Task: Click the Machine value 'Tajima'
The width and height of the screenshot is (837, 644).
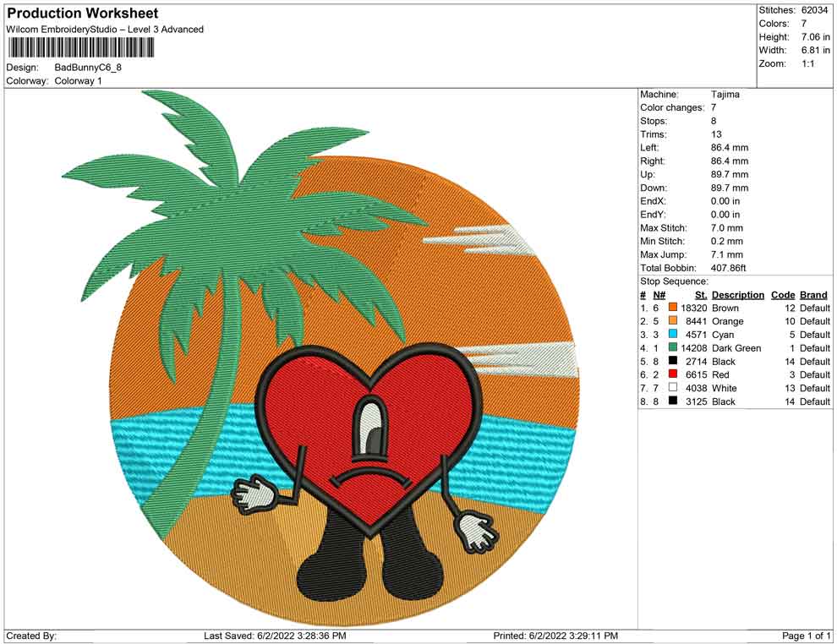Action: [725, 95]
